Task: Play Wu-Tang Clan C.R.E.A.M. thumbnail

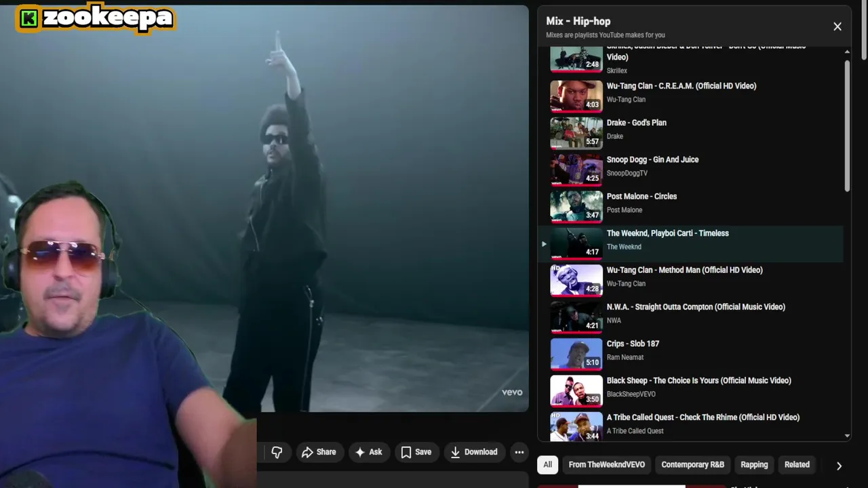Action: click(576, 96)
